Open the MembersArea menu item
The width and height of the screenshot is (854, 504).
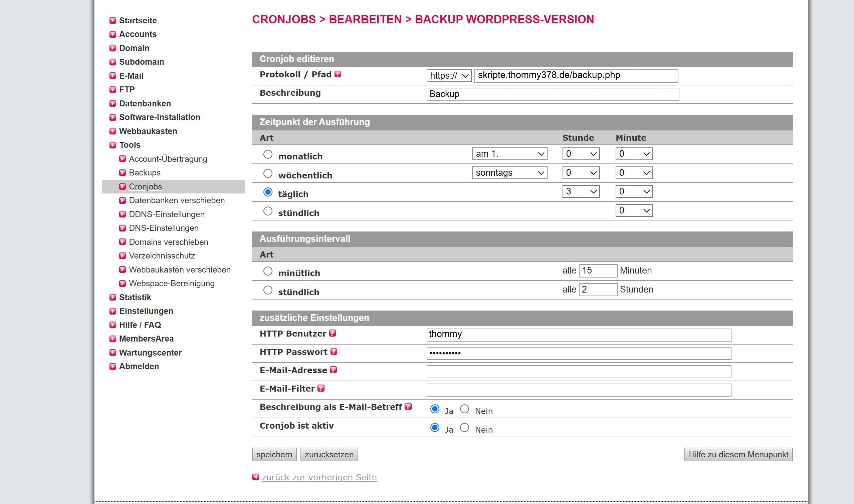tap(146, 339)
